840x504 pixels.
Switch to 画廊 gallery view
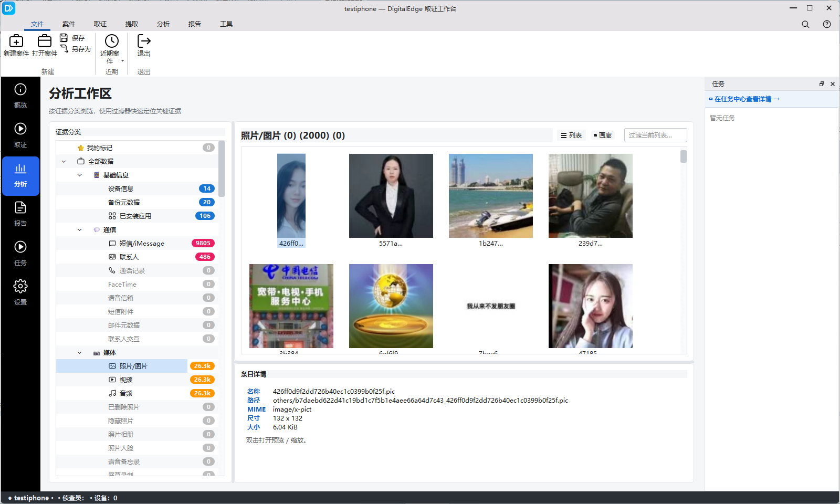click(603, 135)
